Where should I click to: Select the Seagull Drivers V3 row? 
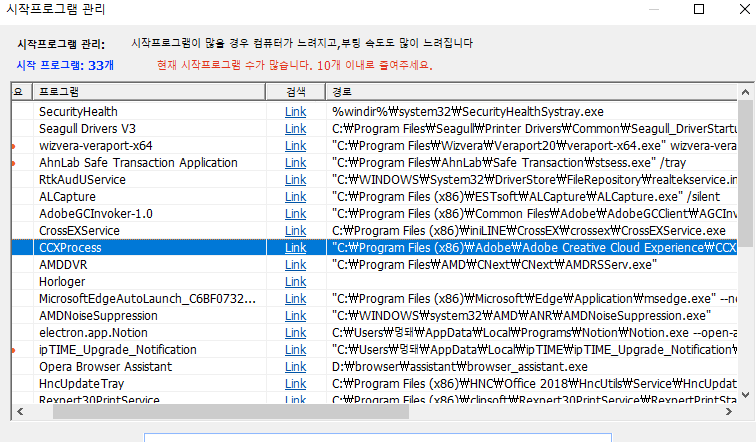(374, 129)
